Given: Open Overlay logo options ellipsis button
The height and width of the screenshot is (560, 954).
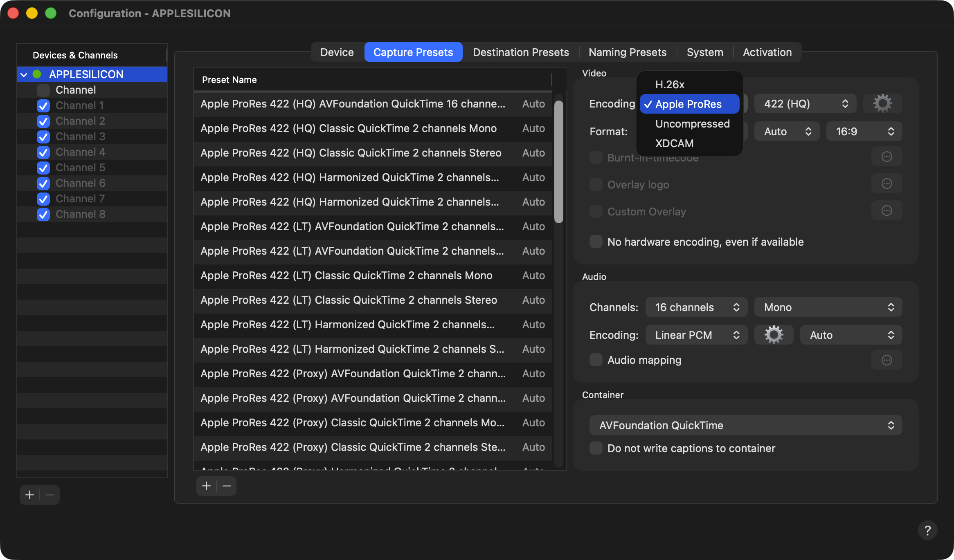Looking at the screenshot, I should click(x=886, y=184).
